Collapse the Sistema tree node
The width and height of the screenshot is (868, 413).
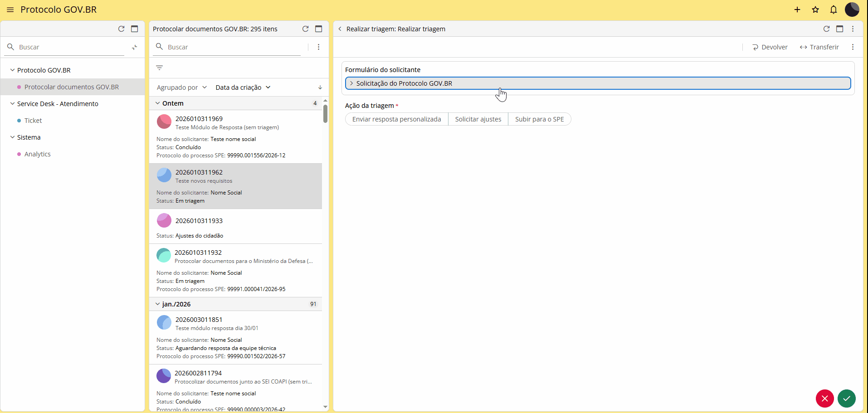12,137
